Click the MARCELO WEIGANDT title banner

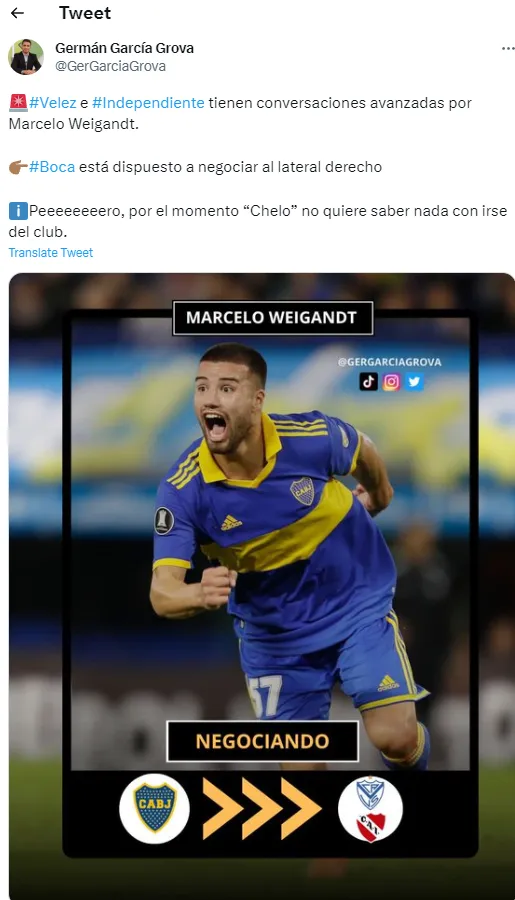[273, 317]
